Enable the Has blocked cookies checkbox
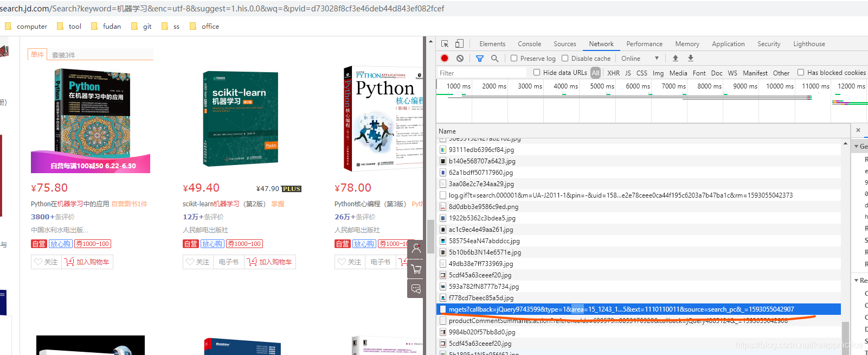868x355 pixels. 801,72
